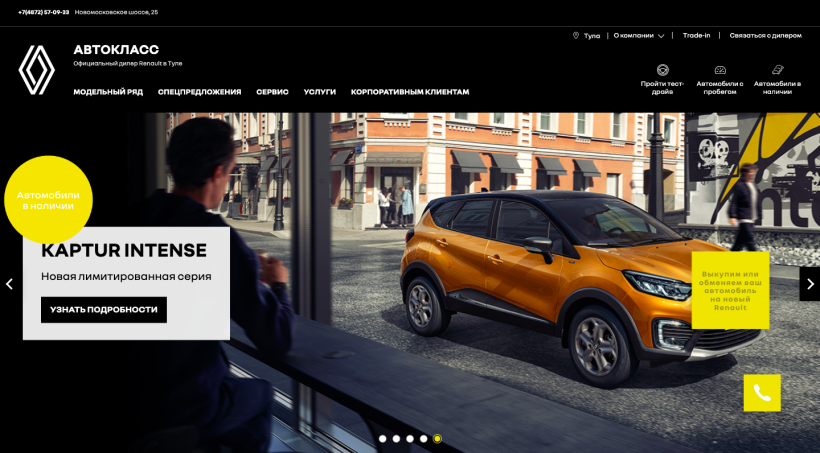The height and width of the screenshot is (453, 820).
Task: Click the АВТОКЛАСС dealer title
Action: tap(116, 50)
